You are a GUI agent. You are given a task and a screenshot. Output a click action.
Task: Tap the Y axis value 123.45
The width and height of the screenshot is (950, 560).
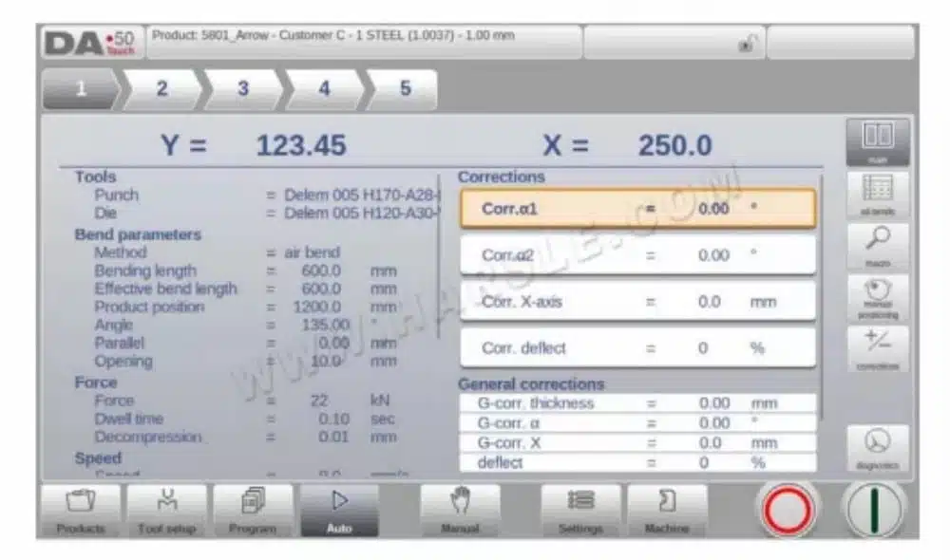coord(301,145)
